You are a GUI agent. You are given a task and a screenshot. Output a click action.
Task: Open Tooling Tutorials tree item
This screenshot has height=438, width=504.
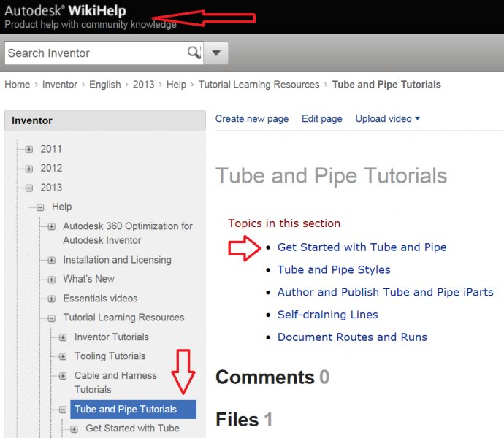[110, 356]
